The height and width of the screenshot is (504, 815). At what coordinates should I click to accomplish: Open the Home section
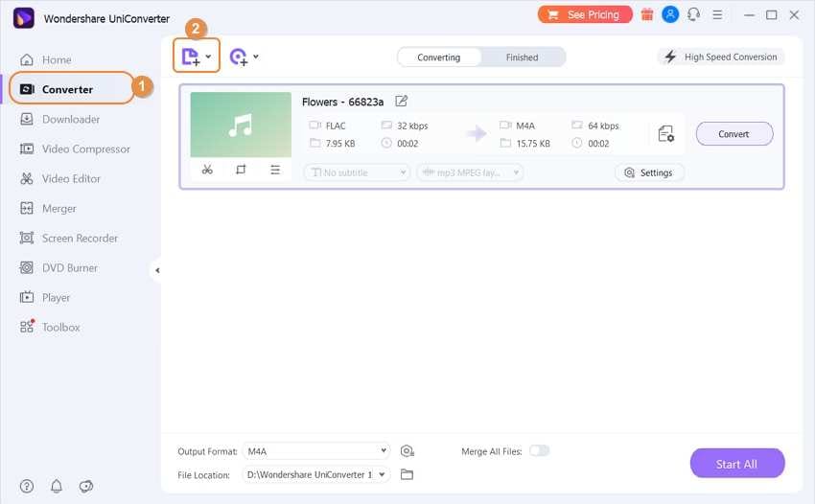pyautogui.click(x=57, y=59)
